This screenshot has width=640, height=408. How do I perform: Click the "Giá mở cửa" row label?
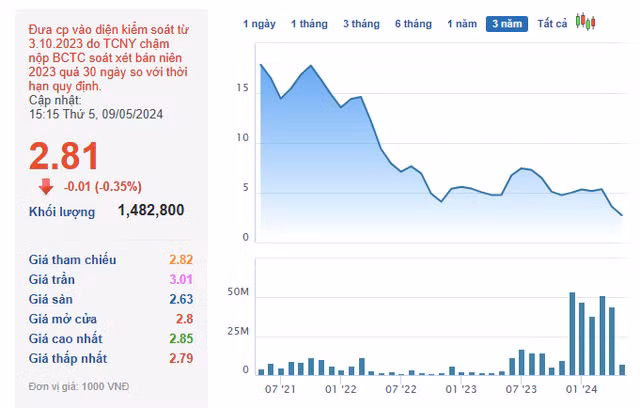66,319
